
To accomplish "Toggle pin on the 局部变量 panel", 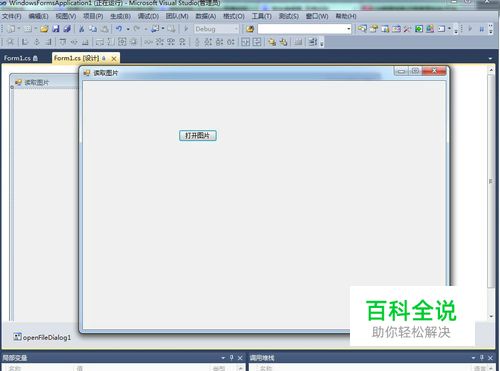I will coord(232,358).
